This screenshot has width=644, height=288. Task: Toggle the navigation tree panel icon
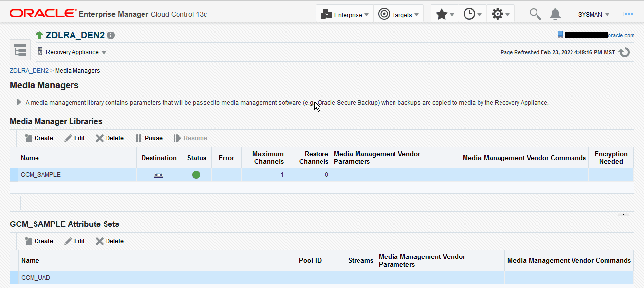[20, 50]
